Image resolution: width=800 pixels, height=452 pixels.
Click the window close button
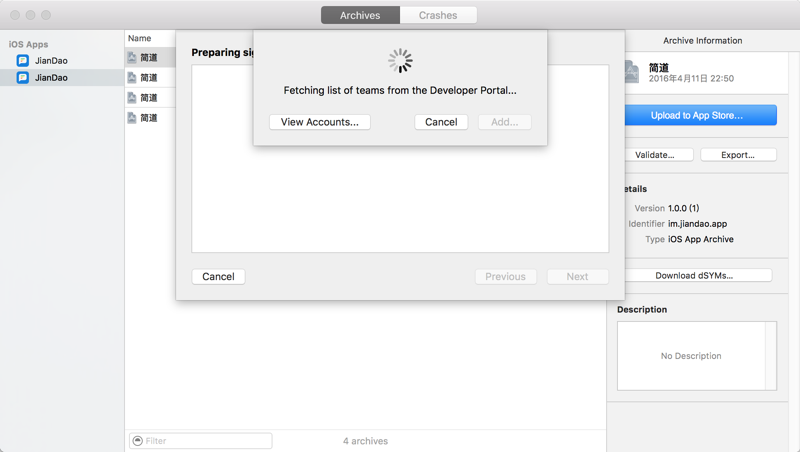click(x=15, y=15)
